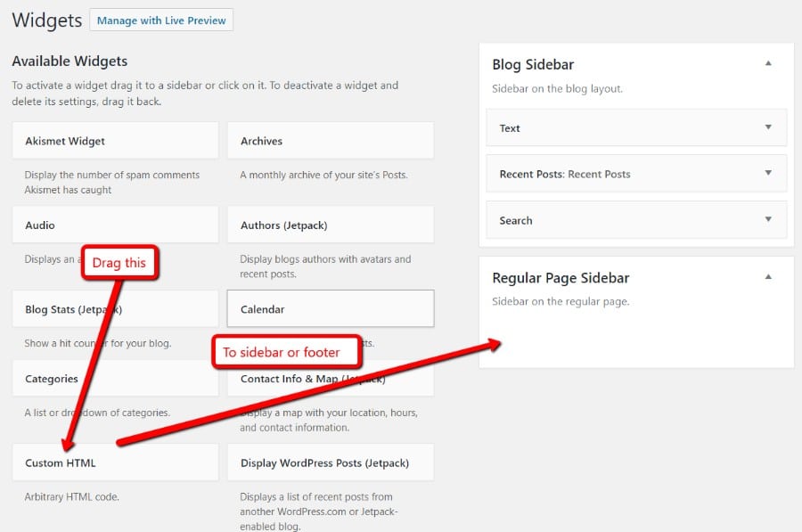This screenshot has height=532, width=802.
Task: Select Display WordPress Posts (Jetpack) widget
Action: (330, 462)
